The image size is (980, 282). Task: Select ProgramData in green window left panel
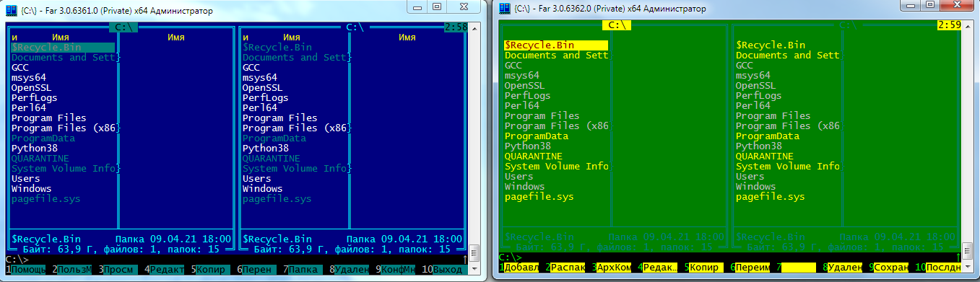(x=537, y=136)
